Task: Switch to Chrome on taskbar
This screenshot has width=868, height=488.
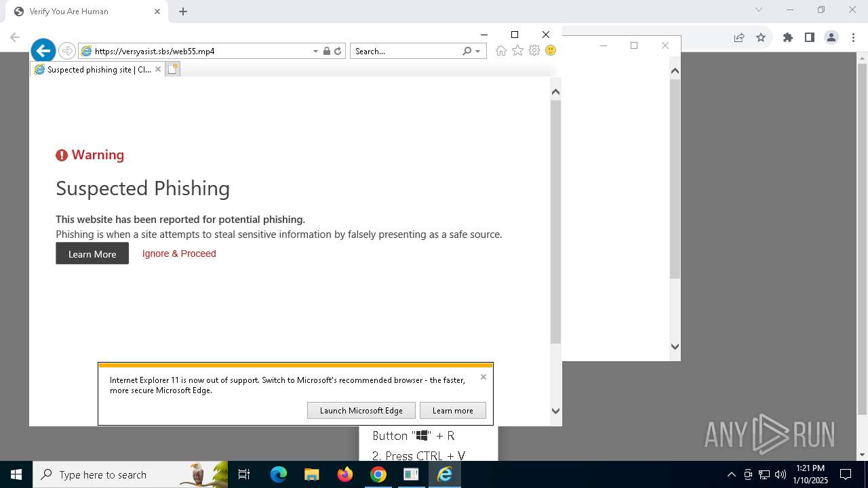Action: 378,474
